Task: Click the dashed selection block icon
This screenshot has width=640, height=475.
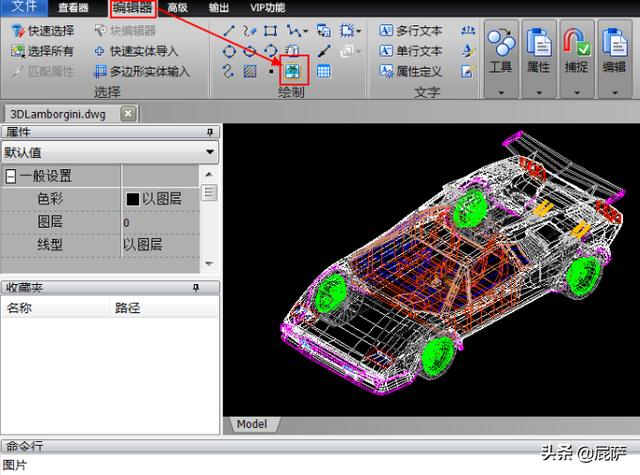Action: (347, 31)
